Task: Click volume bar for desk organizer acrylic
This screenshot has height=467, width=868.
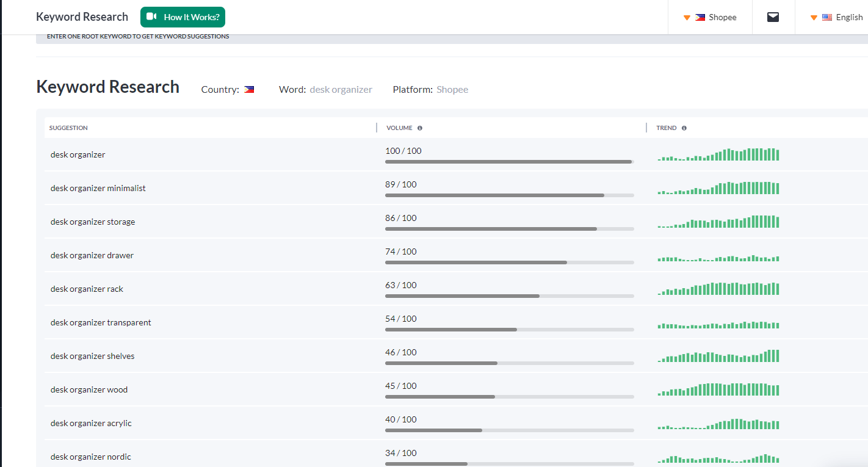Action: tap(510, 430)
